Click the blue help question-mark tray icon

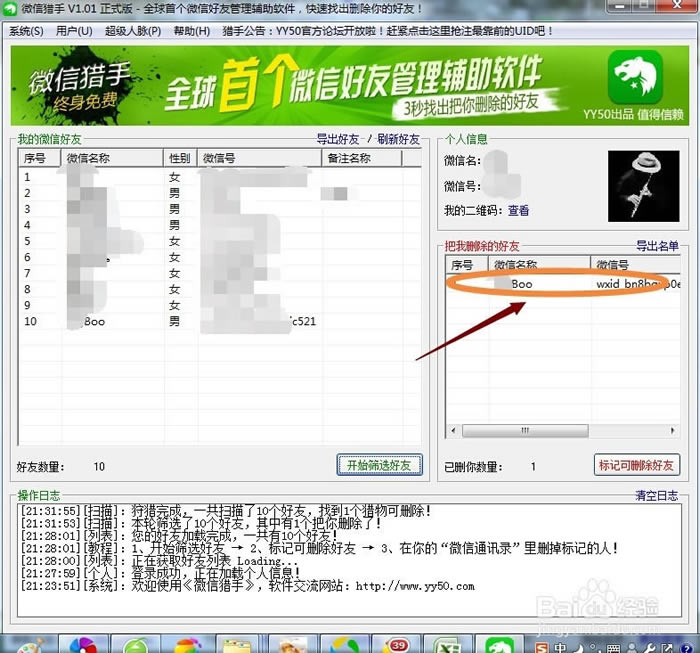[686, 648]
